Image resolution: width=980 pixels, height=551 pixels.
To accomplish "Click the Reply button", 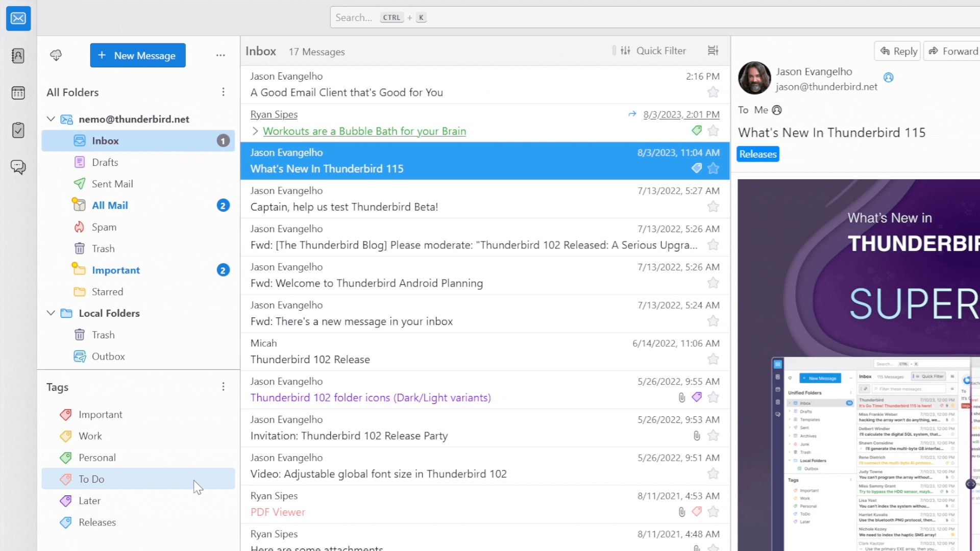I will [x=898, y=51].
